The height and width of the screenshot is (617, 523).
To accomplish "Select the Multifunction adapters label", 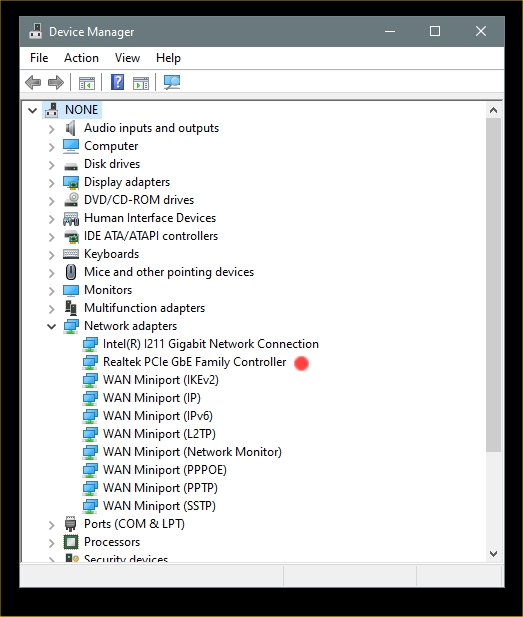I will pos(144,308).
